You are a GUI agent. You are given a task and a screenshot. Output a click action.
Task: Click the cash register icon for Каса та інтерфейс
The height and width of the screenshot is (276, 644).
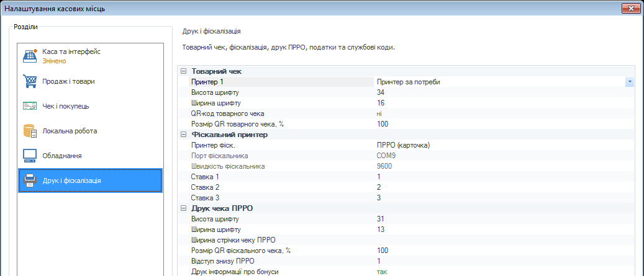(30, 56)
